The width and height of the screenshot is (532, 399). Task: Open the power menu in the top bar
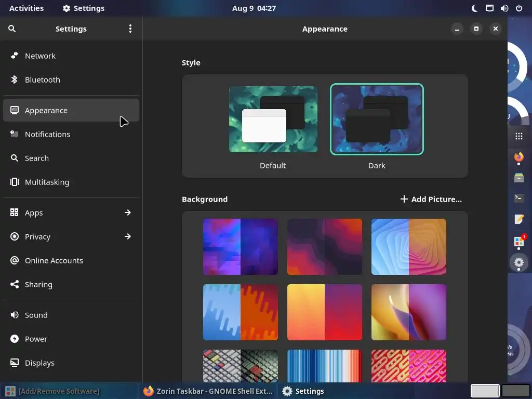[x=519, y=8]
